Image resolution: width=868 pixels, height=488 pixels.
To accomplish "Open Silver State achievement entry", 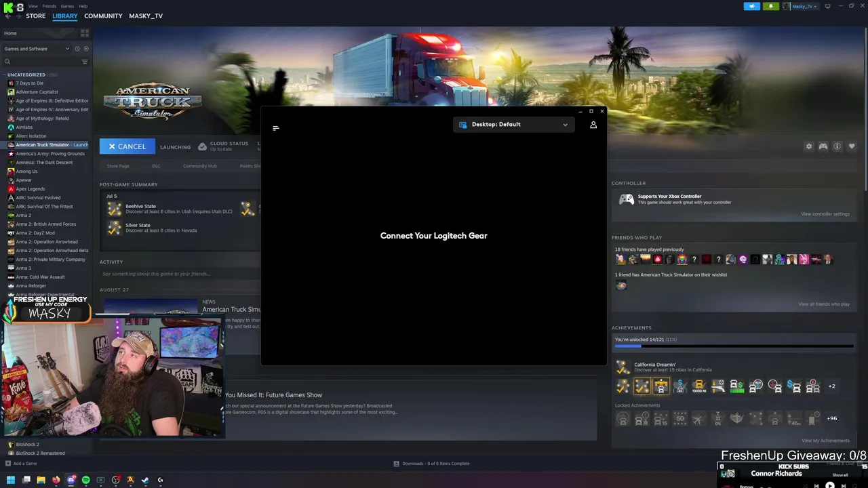I will [153, 228].
